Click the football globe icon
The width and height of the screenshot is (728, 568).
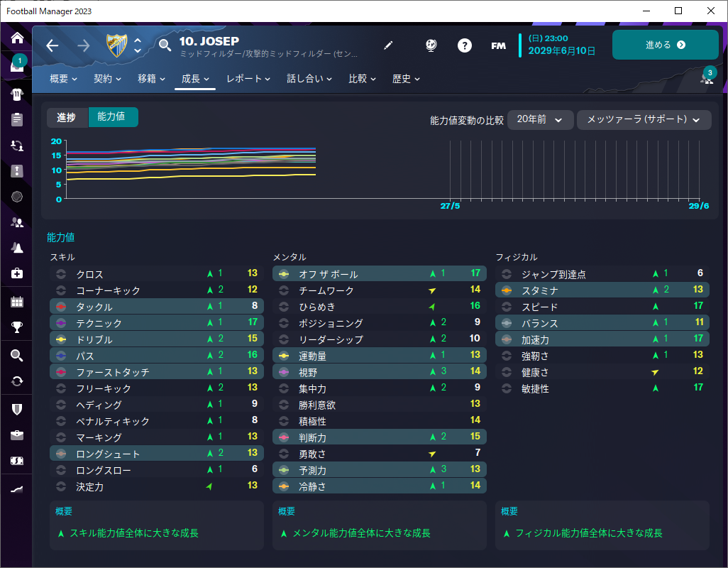[x=431, y=45]
